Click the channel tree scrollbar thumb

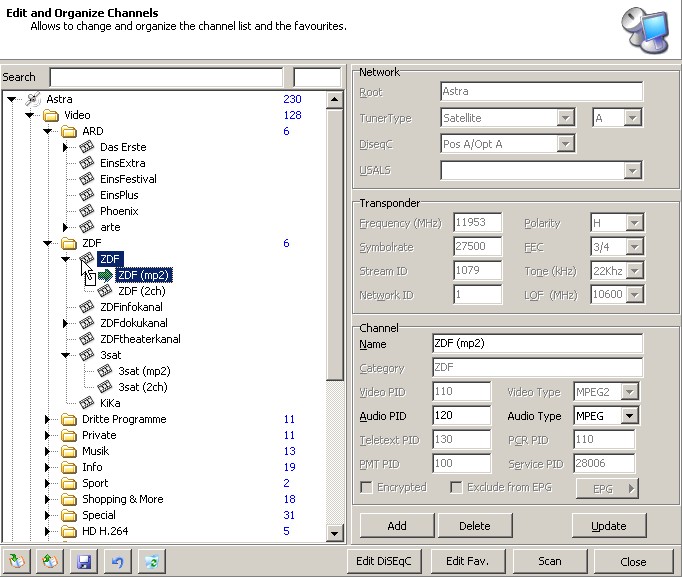coord(334,244)
